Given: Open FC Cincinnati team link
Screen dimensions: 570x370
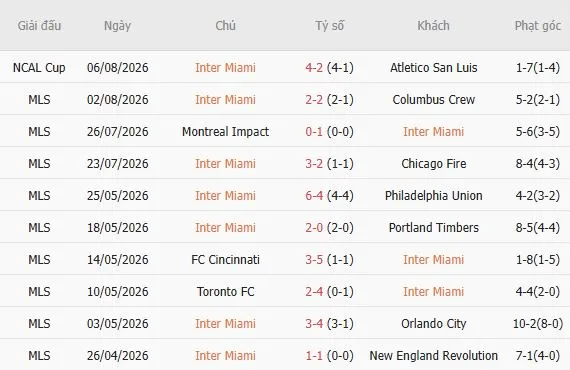Looking at the screenshot, I should [x=225, y=260].
